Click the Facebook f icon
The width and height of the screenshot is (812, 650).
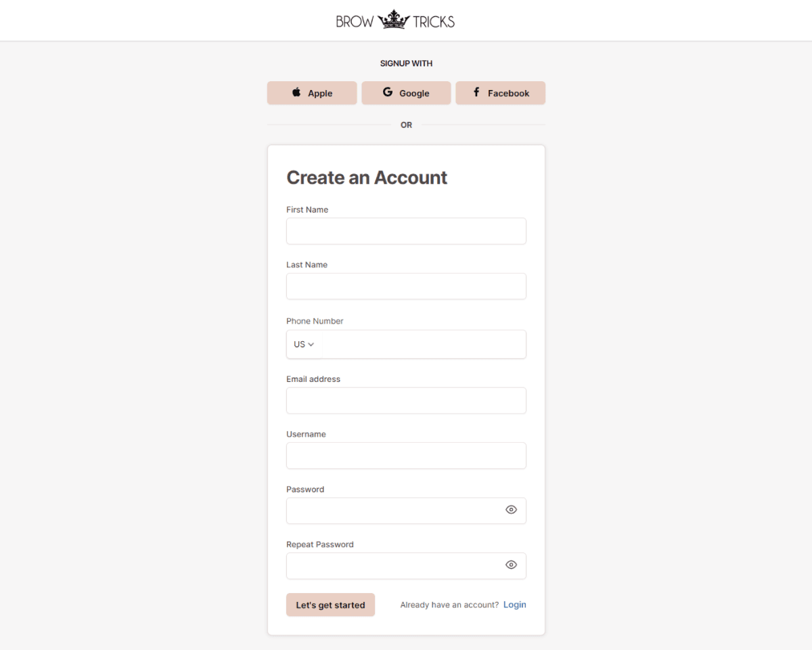476,92
